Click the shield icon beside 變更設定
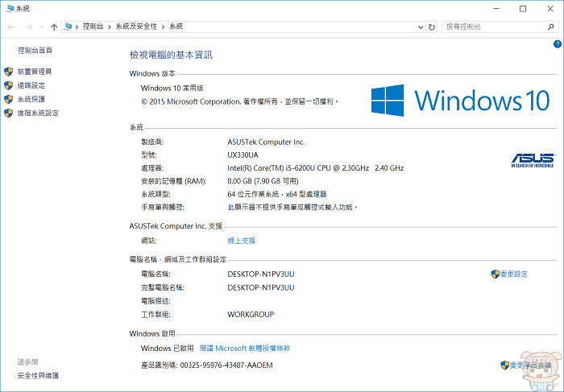This screenshot has width=564, height=392. tap(496, 274)
